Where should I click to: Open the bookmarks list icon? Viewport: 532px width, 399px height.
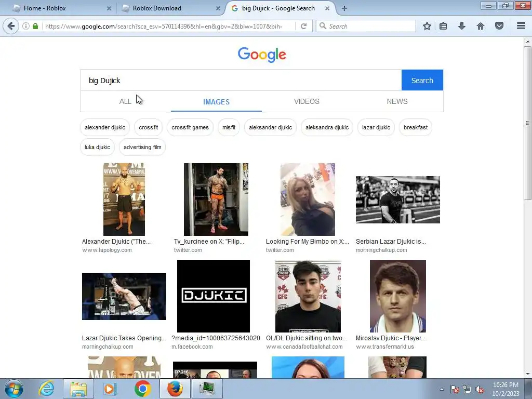[x=443, y=26]
